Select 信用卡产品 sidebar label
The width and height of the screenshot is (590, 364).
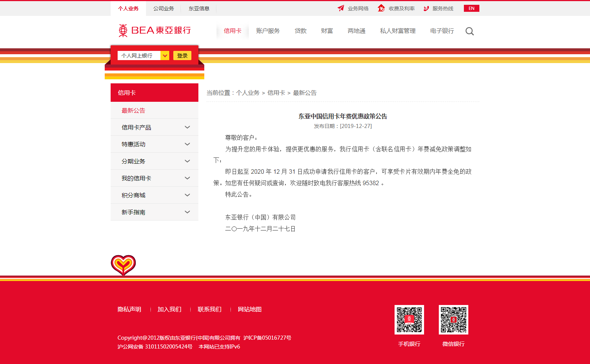tap(136, 128)
